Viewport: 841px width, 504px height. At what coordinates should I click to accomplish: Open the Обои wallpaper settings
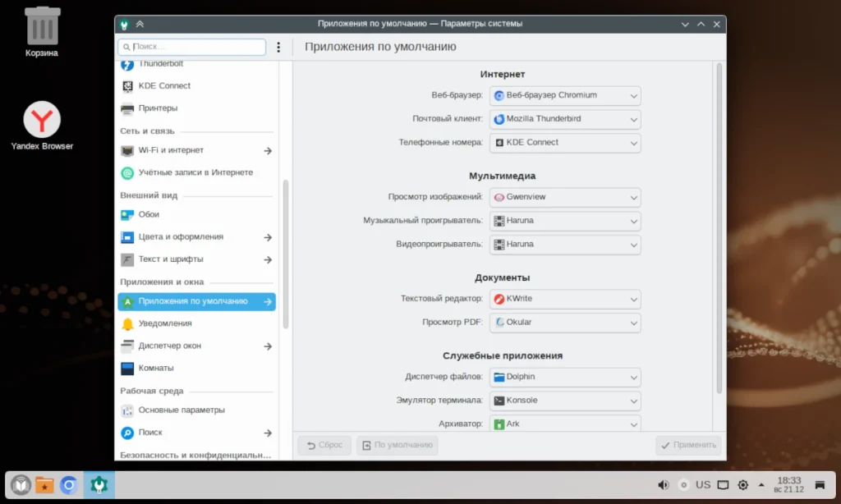[196, 214]
